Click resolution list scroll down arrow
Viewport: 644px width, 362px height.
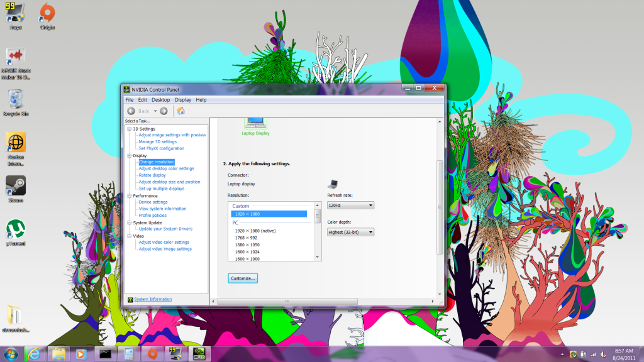pos(317,257)
